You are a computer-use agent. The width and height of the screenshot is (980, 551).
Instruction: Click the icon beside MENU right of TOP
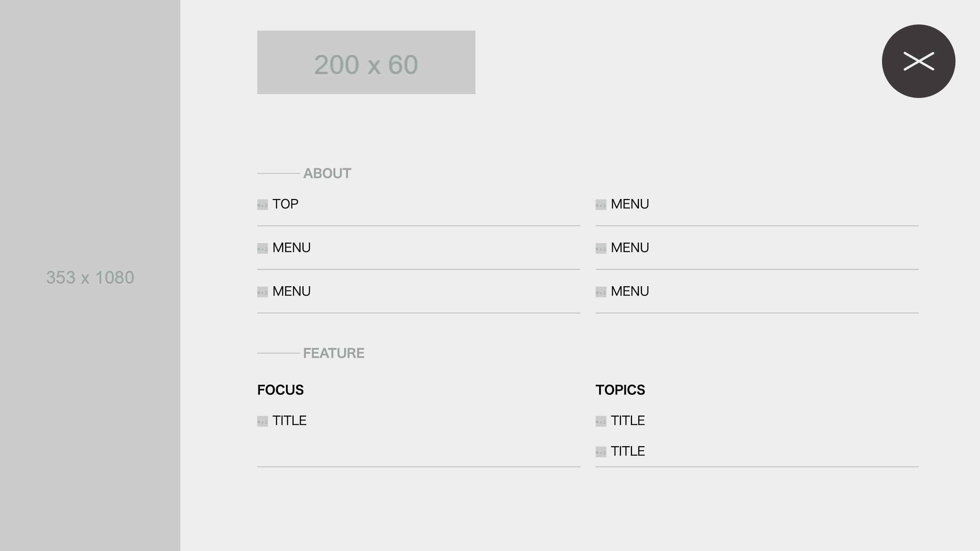pos(601,205)
